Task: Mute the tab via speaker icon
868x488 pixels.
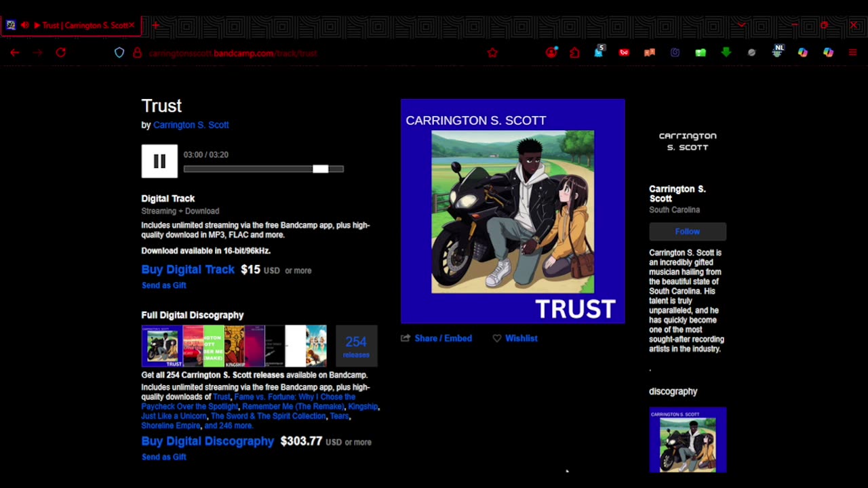Action: point(25,26)
